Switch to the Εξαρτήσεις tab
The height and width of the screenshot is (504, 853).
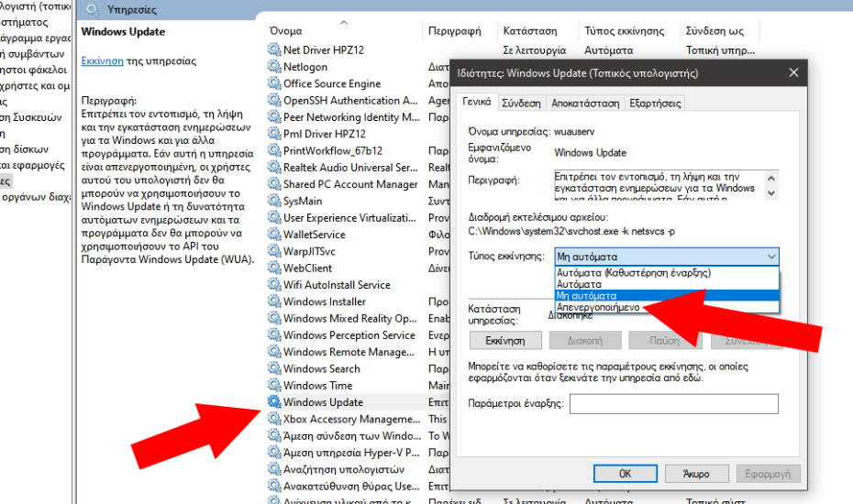tap(655, 104)
